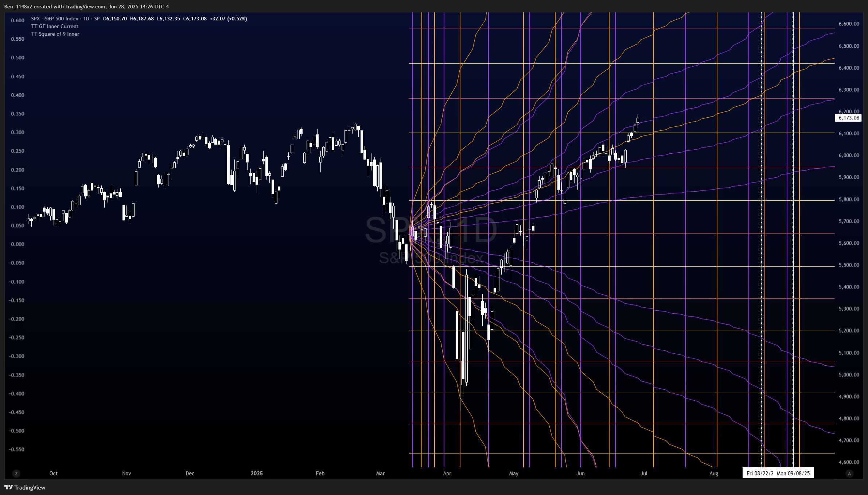Screen dimensions: 868x495
Task: Click the Fri 08/22 date label
Action: point(759,473)
